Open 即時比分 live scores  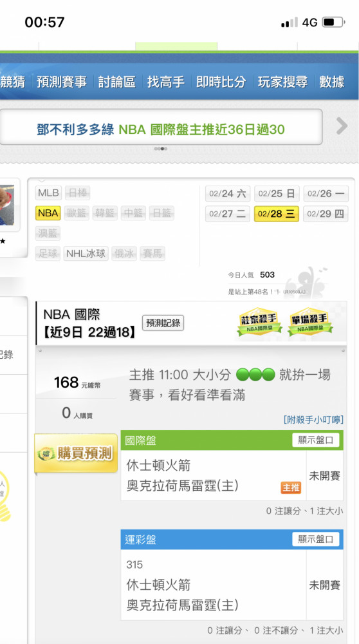(221, 82)
